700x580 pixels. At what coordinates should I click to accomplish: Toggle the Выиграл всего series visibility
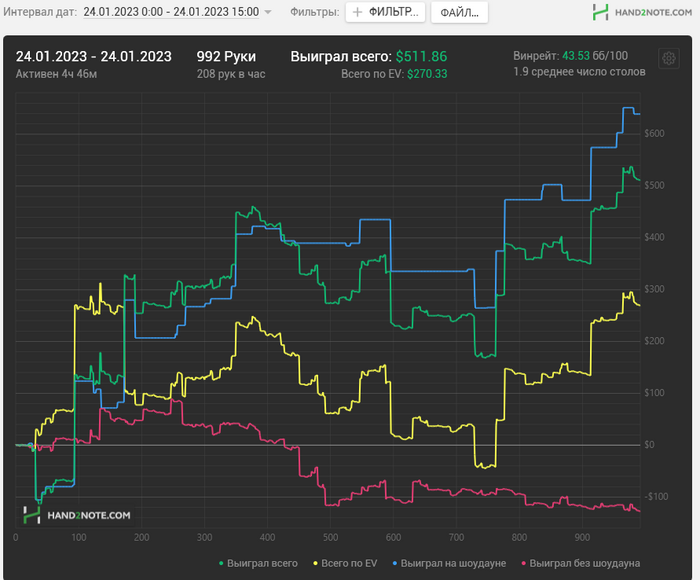pyautogui.click(x=258, y=563)
